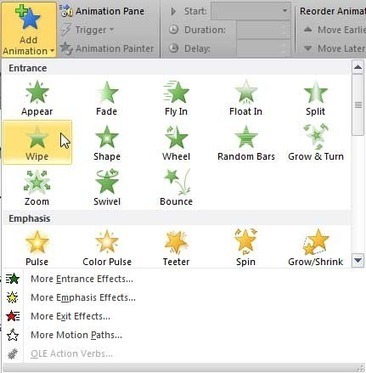This screenshot has width=366, height=373.
Task: Activate the Animation Painter
Action: (x=107, y=49)
